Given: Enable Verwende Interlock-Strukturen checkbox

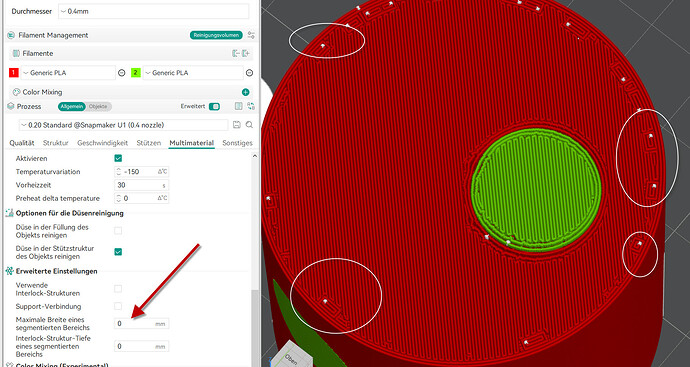Looking at the screenshot, I should [x=118, y=289].
